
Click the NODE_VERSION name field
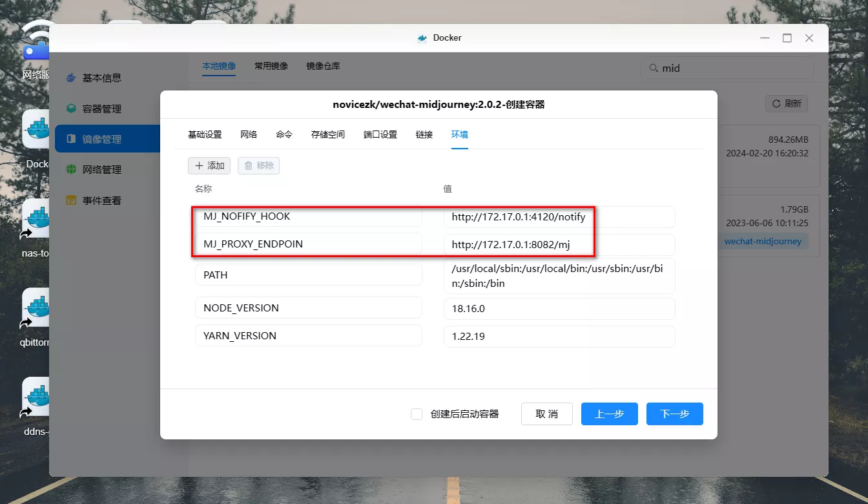click(309, 308)
